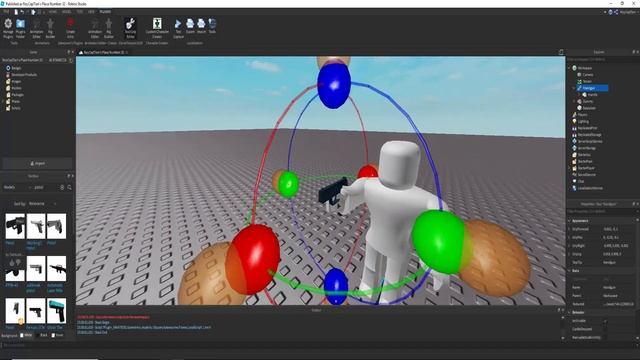Select ReplicatedStorage in Explorer

coord(589,135)
